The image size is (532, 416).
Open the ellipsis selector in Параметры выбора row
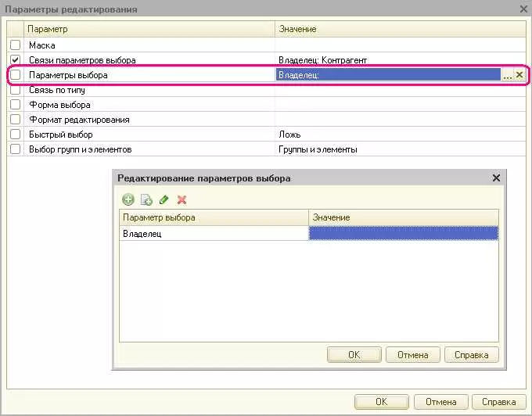tap(508, 75)
